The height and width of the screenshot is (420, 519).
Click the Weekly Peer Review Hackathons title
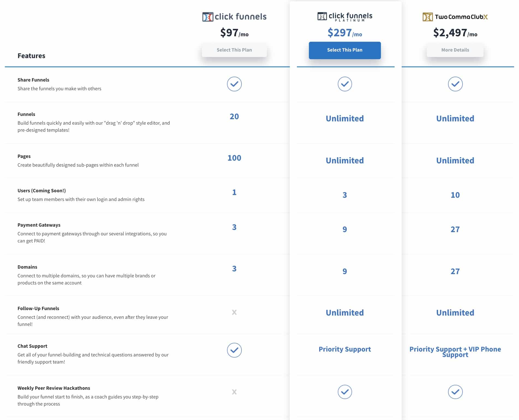click(54, 388)
